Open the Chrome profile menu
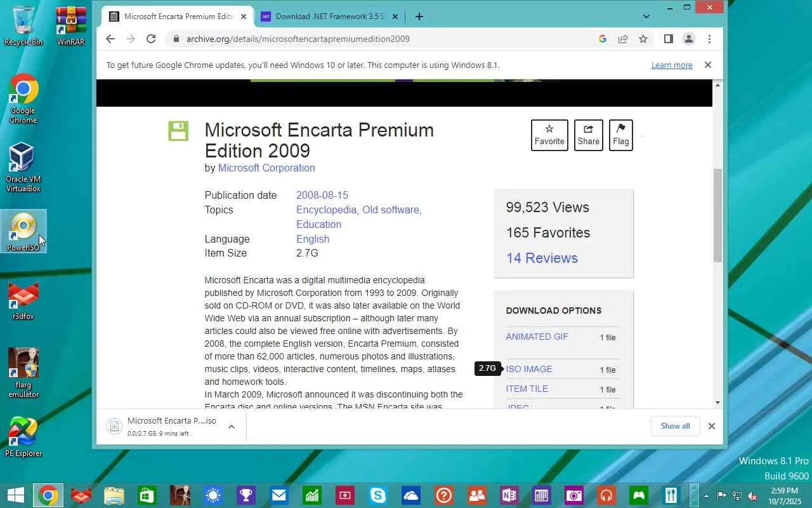Screen dimensions: 812x508 coord(689,39)
